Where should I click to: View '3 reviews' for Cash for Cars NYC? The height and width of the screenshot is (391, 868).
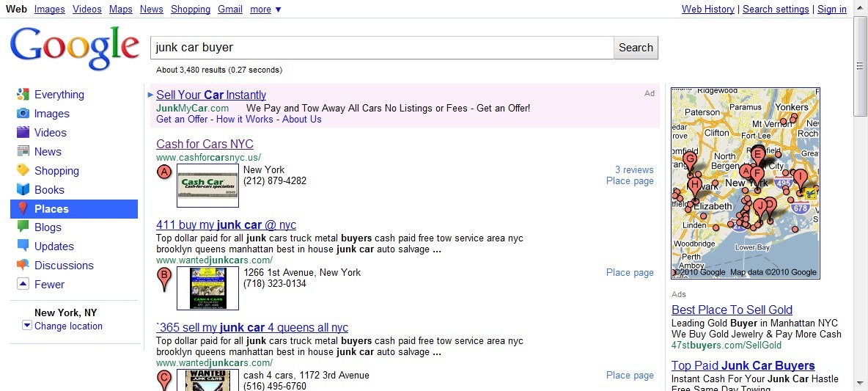coord(634,169)
